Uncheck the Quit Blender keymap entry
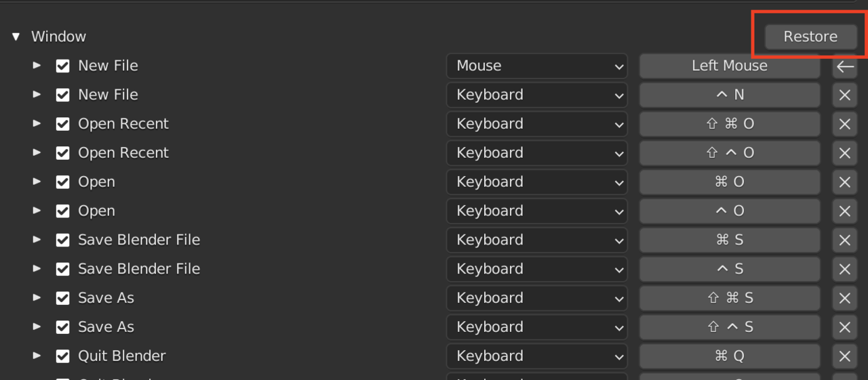Screen dimensions: 868x380 (62, 356)
